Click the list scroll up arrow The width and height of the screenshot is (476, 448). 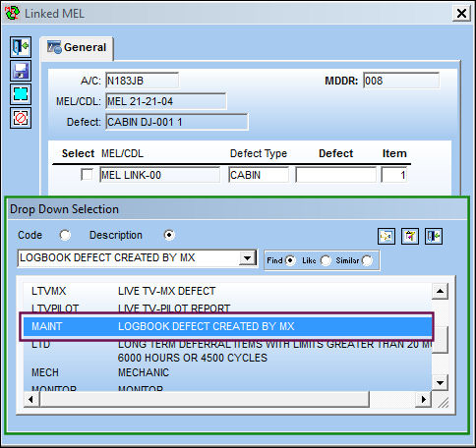coord(440,291)
